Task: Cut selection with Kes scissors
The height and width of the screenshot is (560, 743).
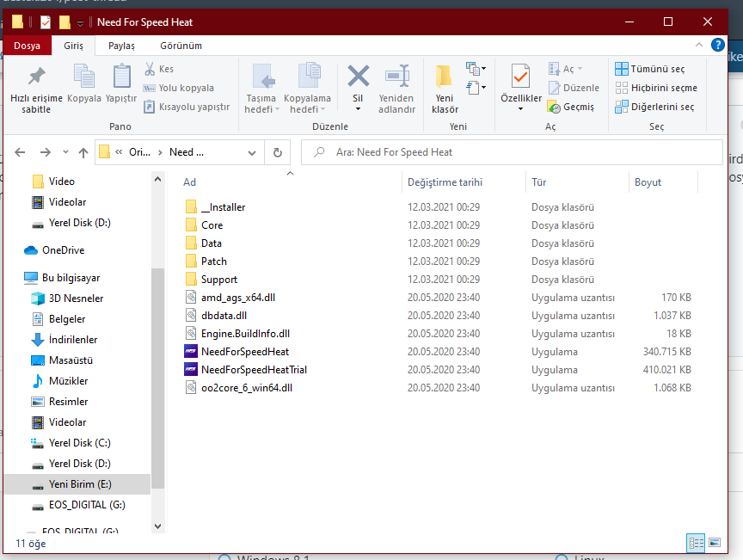Action: pos(159,69)
